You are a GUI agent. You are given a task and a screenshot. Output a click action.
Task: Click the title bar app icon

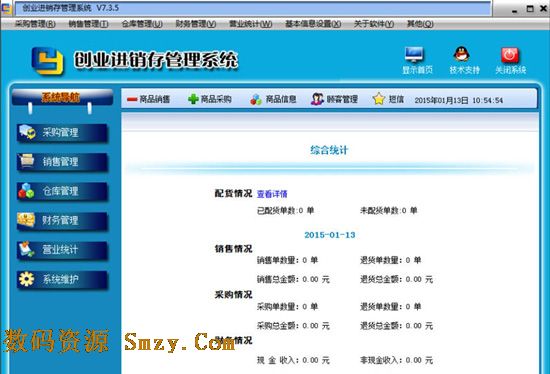tap(6, 8)
